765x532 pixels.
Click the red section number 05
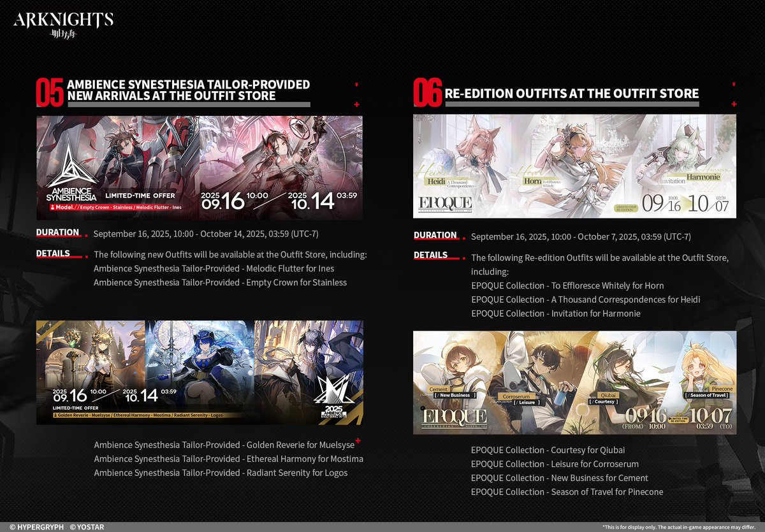(x=50, y=92)
